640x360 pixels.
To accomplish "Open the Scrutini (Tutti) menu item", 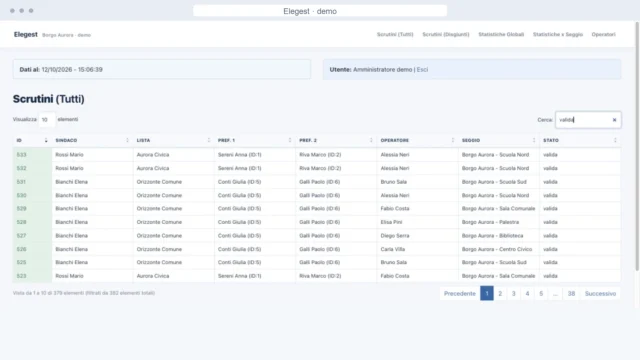I will (395, 35).
